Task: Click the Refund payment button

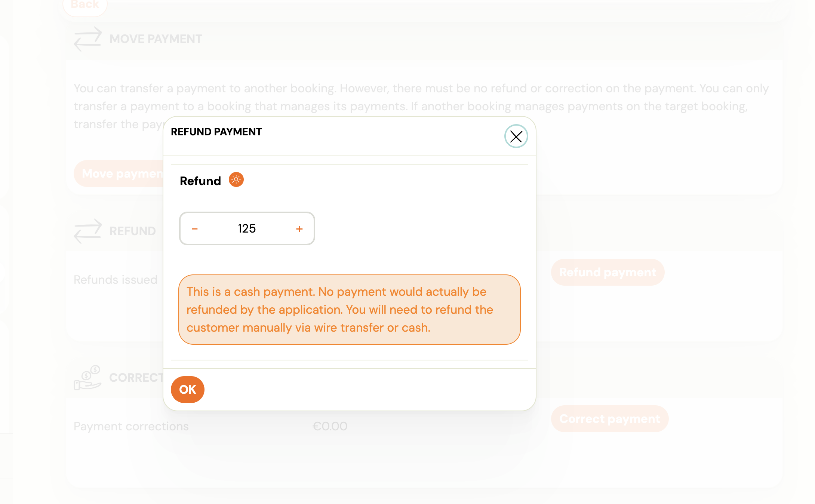Action: 608,272
